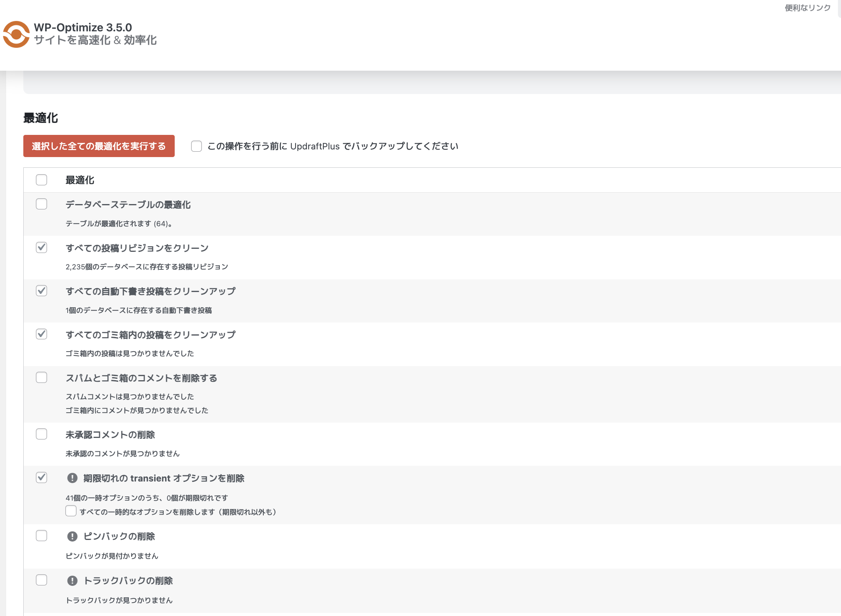Run all selected optimizations with 選択した全ての最適化を実行する
The height and width of the screenshot is (616, 841).
click(x=99, y=146)
